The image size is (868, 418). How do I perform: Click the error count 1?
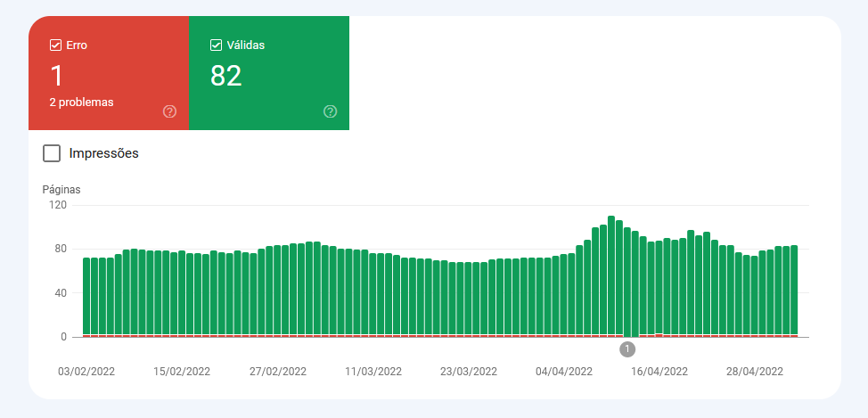pos(56,77)
